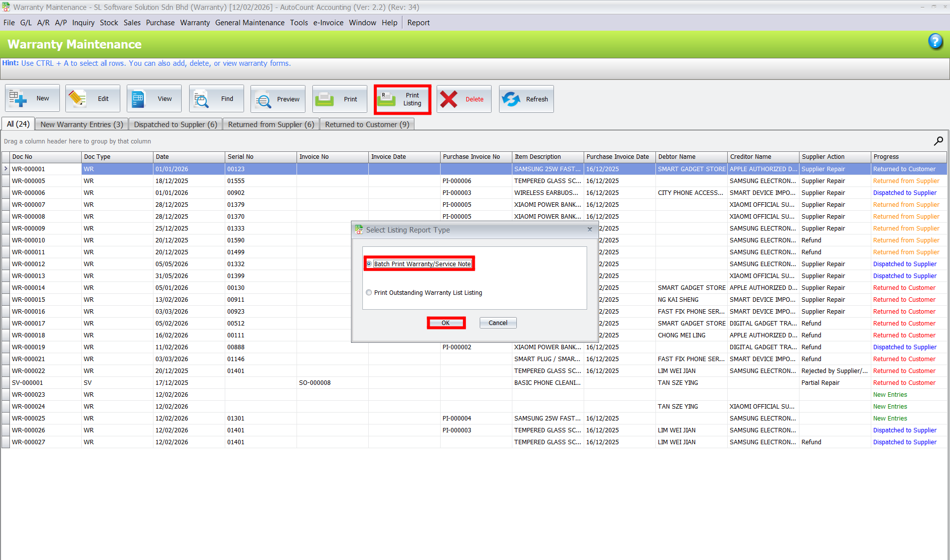Open the View document icon
This screenshot has height=560, width=950.
[x=138, y=99]
